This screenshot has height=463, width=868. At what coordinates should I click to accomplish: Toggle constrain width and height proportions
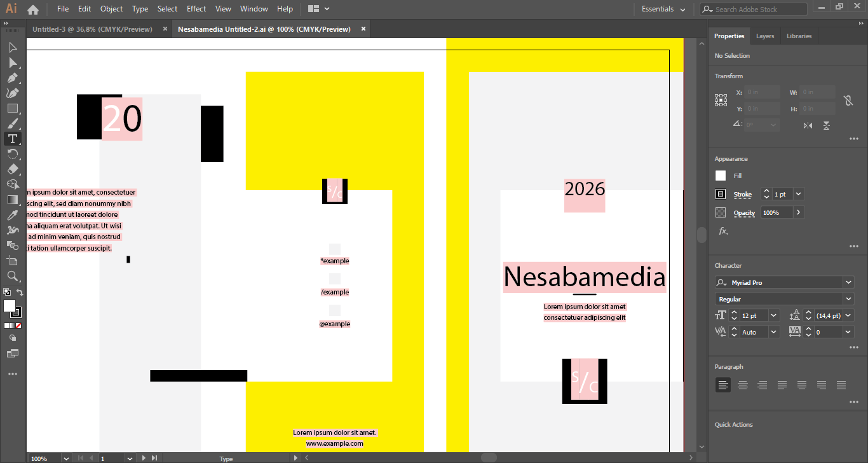tap(848, 100)
